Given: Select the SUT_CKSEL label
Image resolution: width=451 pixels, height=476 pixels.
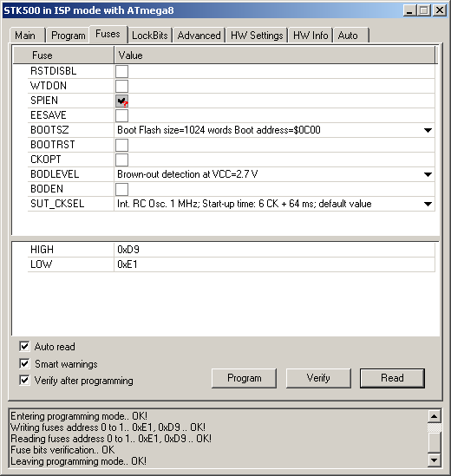Looking at the screenshot, I should 57,204.
